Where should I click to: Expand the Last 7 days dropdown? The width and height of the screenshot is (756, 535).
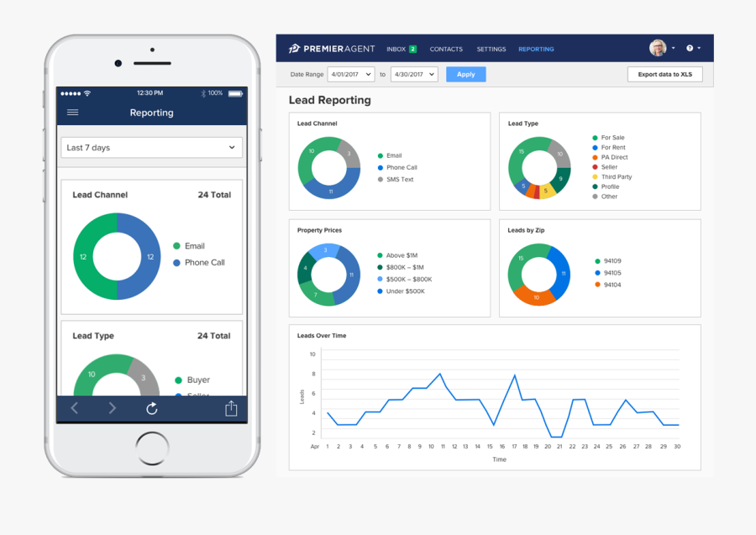pyautogui.click(x=151, y=148)
